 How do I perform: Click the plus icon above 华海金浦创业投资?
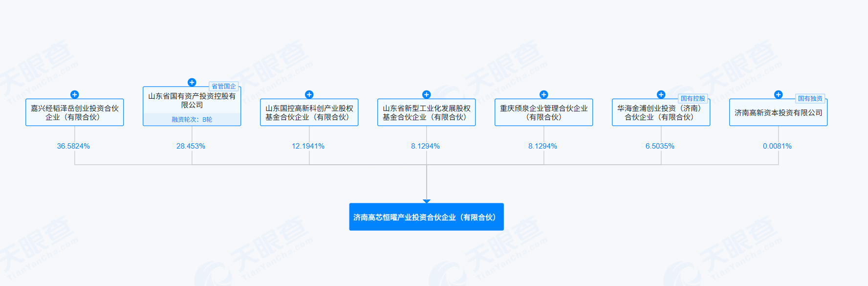point(661,94)
